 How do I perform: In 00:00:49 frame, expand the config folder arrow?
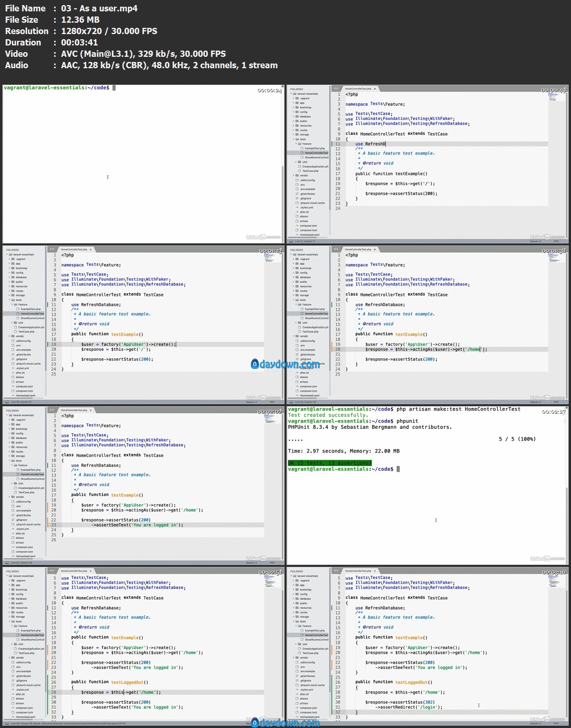click(293, 112)
